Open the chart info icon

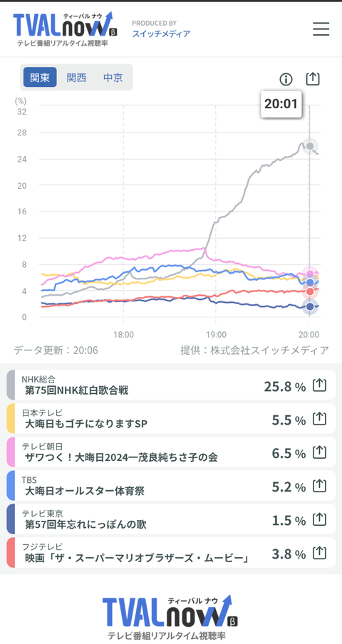[286, 79]
